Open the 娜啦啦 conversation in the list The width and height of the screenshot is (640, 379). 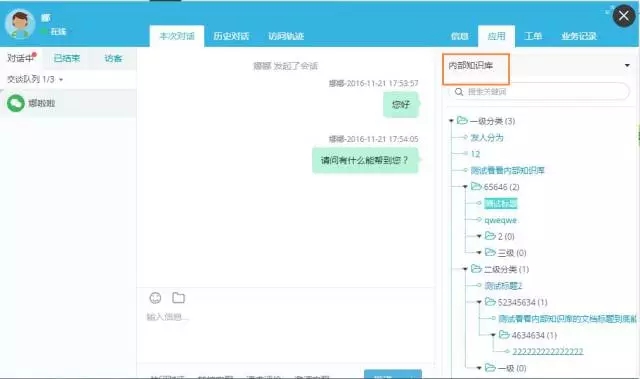click(x=68, y=103)
